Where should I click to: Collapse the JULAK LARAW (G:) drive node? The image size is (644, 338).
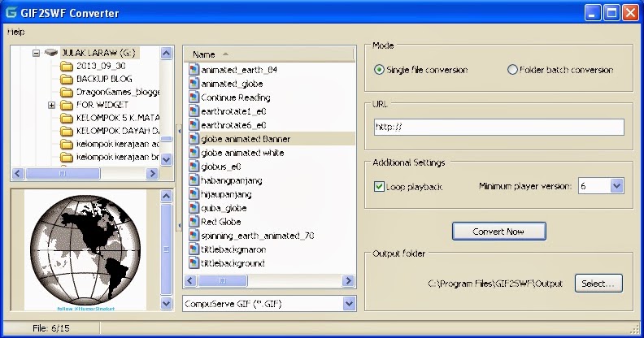click(36, 53)
